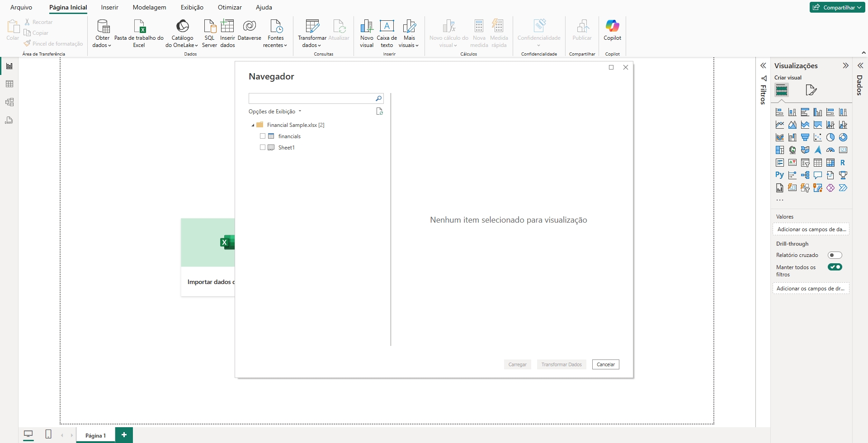Screen dimensions: 868x443
Task: Click Pasta de trabalho do Excel
Action: pos(139,33)
